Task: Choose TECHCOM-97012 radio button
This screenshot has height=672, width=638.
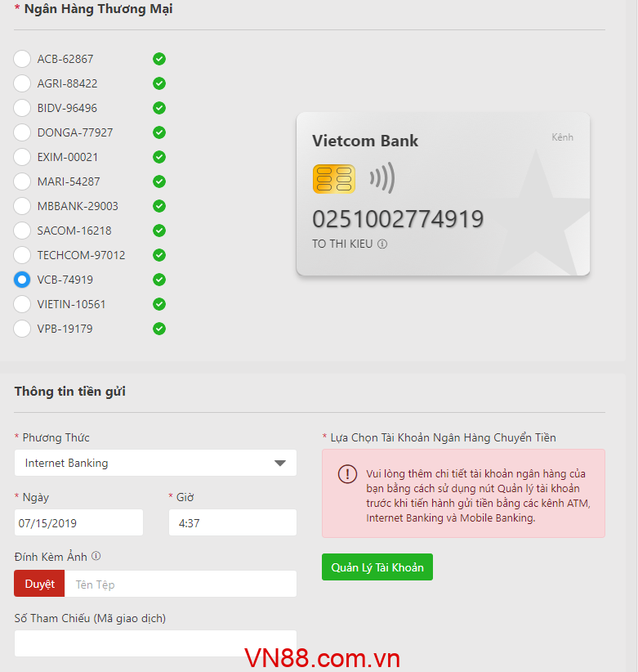Action: pyautogui.click(x=22, y=255)
